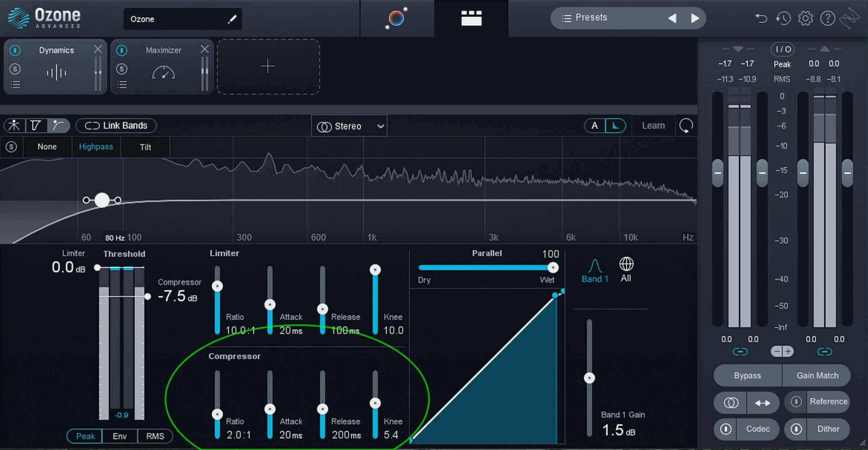
Task: Toggle the Maximizer module power button
Action: tap(122, 50)
